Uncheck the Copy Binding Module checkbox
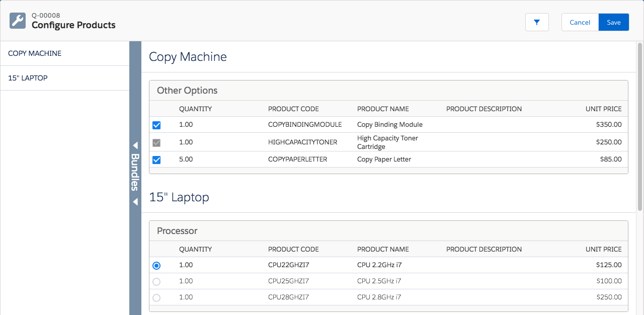The height and width of the screenshot is (315, 644). [156, 125]
